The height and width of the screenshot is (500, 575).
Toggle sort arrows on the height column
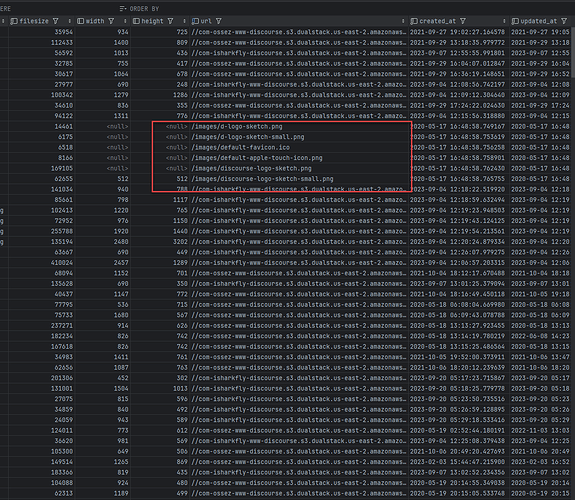click(x=184, y=21)
